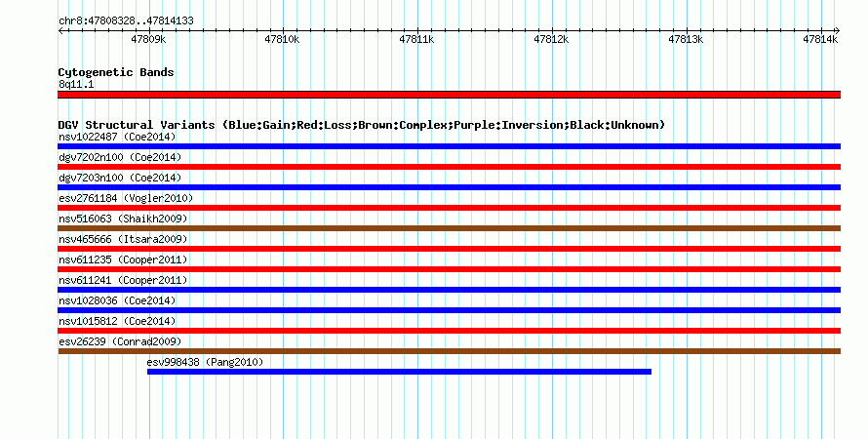The image size is (868, 439).
Task: Click the Cytogenetic Bands track title
Action: coord(116,72)
